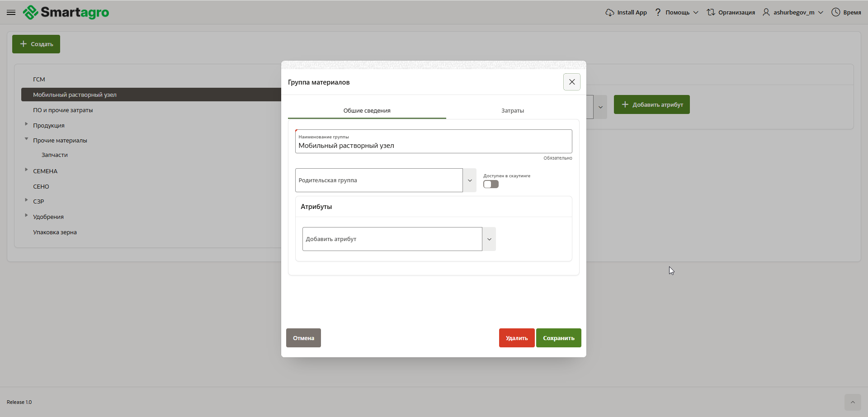Image resolution: width=868 pixels, height=417 pixels.
Task: Select the Общие сведения tab
Action: [367, 111]
